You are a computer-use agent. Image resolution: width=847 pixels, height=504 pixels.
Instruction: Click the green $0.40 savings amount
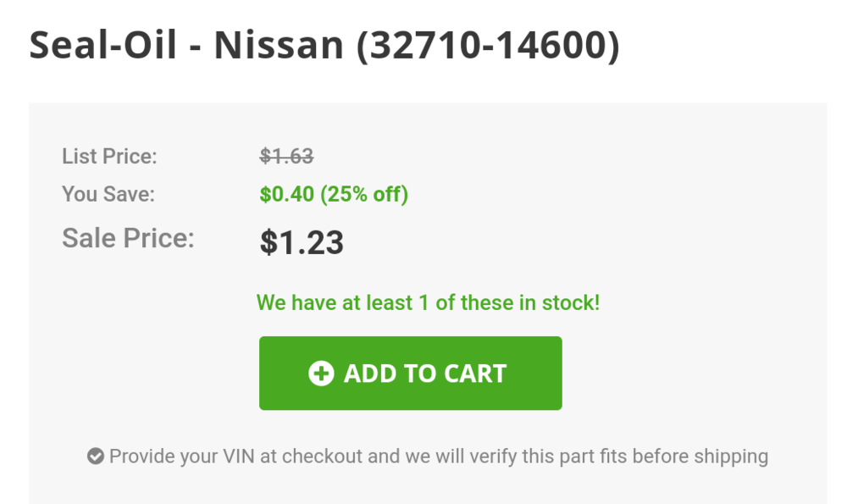coord(287,194)
